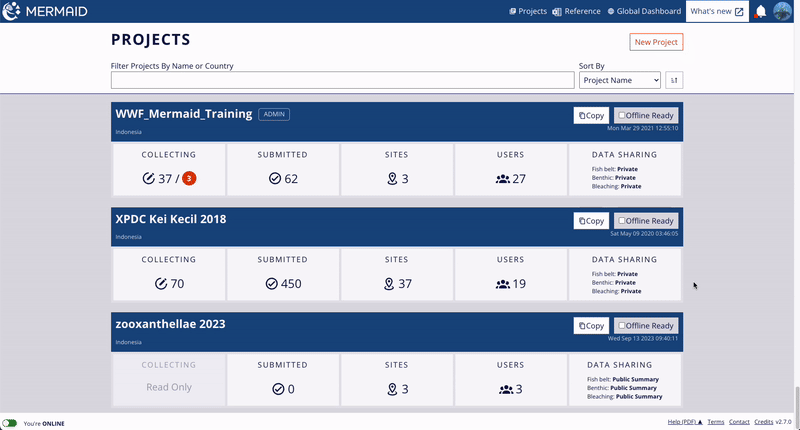Click the MERMAID logo in header
Viewport: 800px width, 430px height.
tap(46, 12)
